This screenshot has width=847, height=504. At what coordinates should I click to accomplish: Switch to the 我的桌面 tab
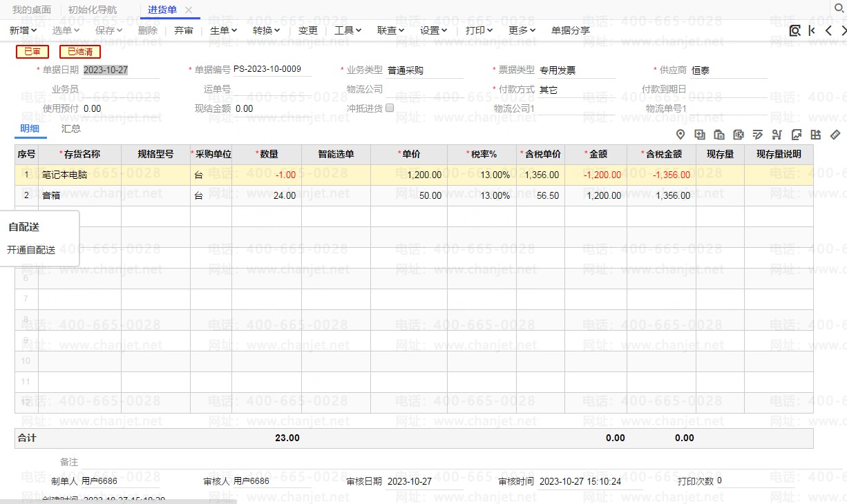(32, 10)
